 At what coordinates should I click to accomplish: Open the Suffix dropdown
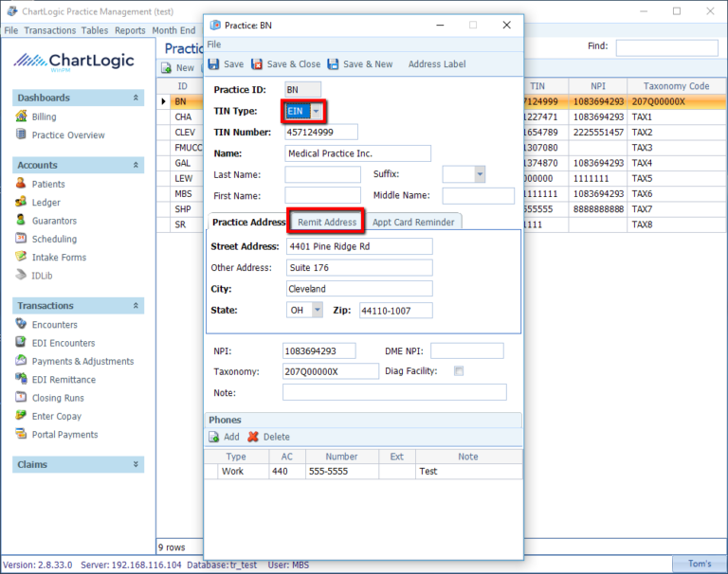(x=480, y=174)
